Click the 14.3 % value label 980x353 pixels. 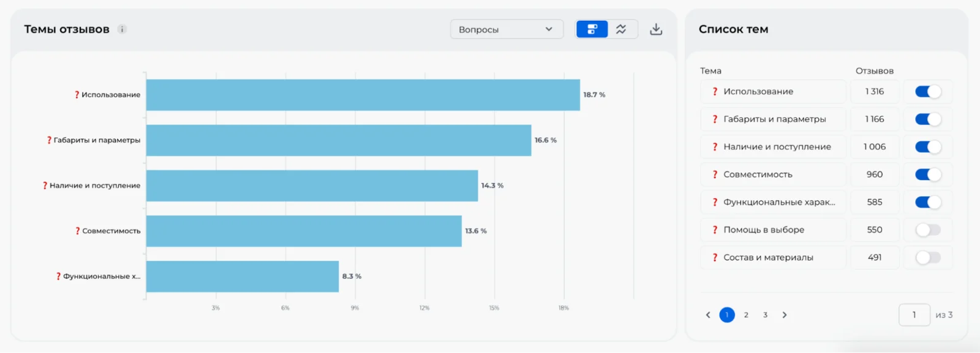click(x=492, y=185)
